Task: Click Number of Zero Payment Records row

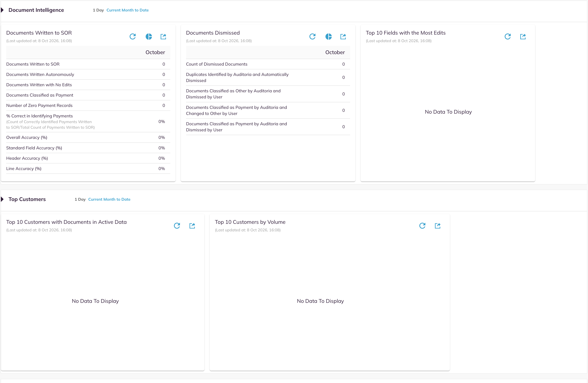Action: coord(88,105)
